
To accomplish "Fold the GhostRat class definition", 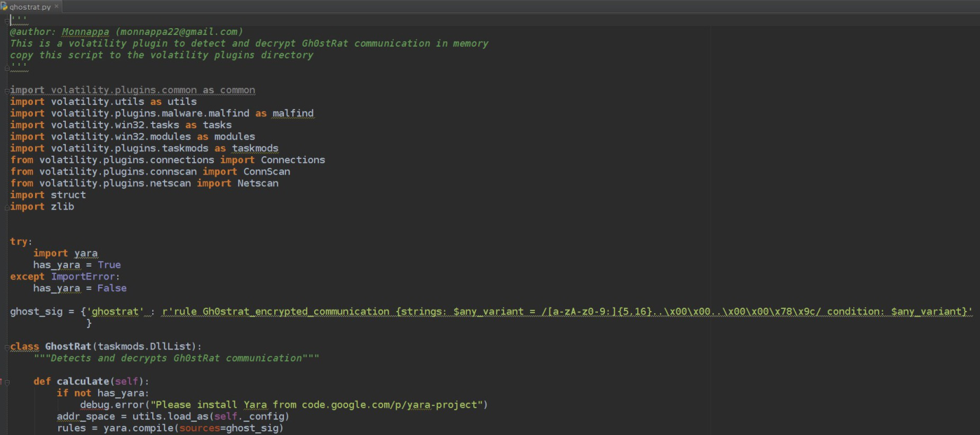I will 7,347.
